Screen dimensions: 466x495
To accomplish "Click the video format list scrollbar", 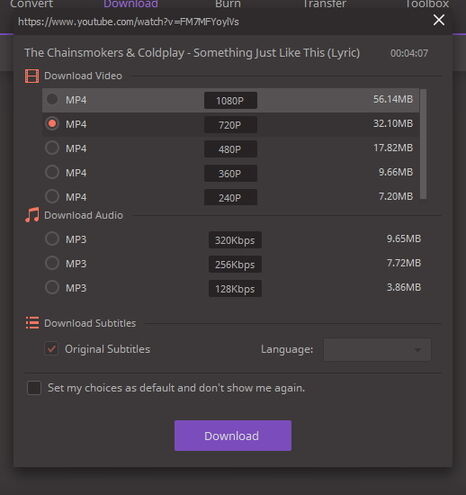I will (423, 144).
